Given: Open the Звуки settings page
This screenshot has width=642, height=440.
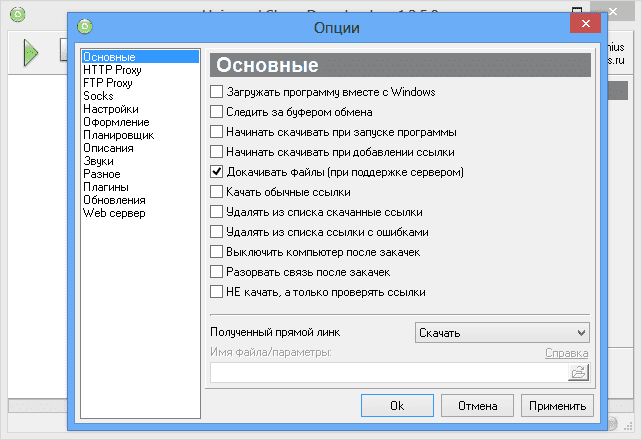Looking at the screenshot, I should tap(99, 160).
